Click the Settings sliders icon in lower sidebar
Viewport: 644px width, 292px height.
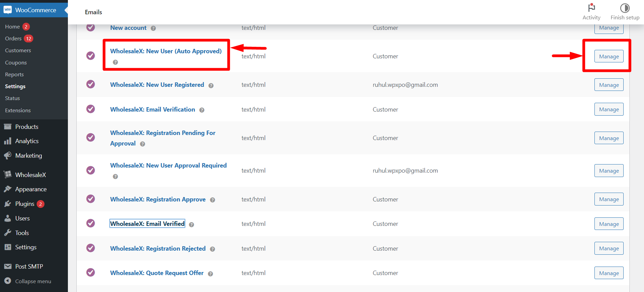pyautogui.click(x=7, y=247)
